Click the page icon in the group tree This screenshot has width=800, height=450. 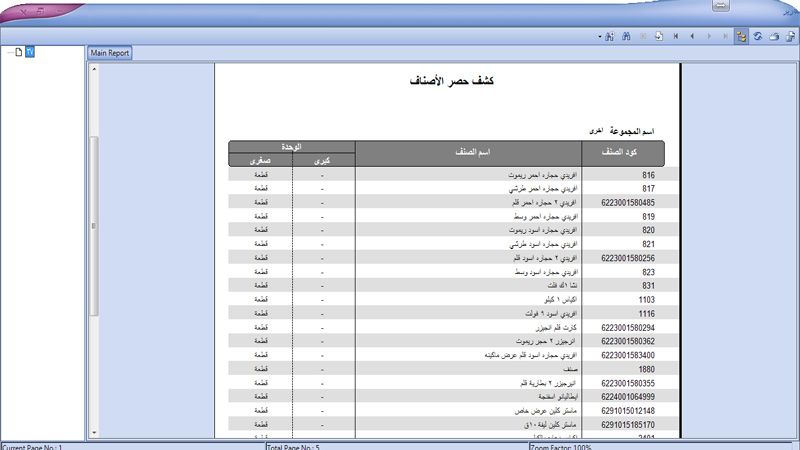click(19, 52)
